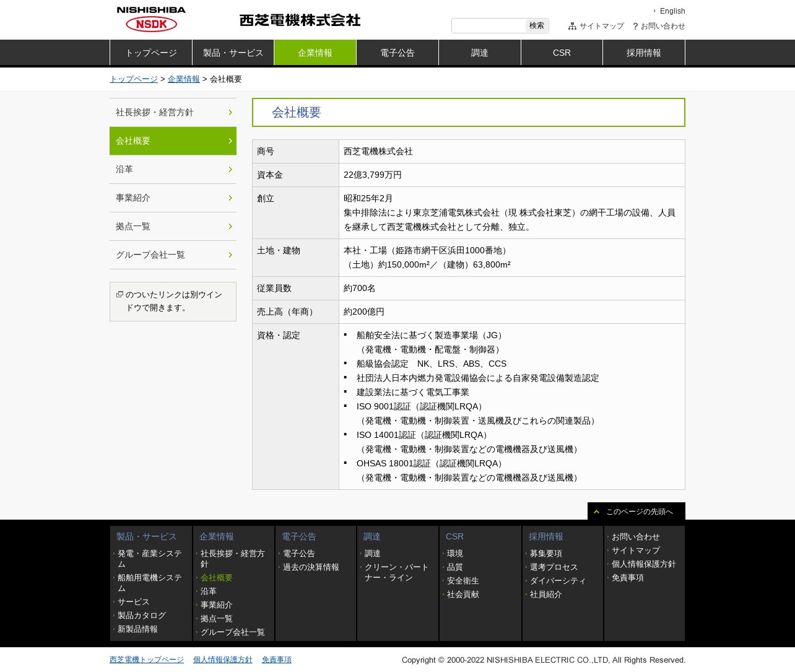Open footer link 過去の決算情報

point(311,567)
